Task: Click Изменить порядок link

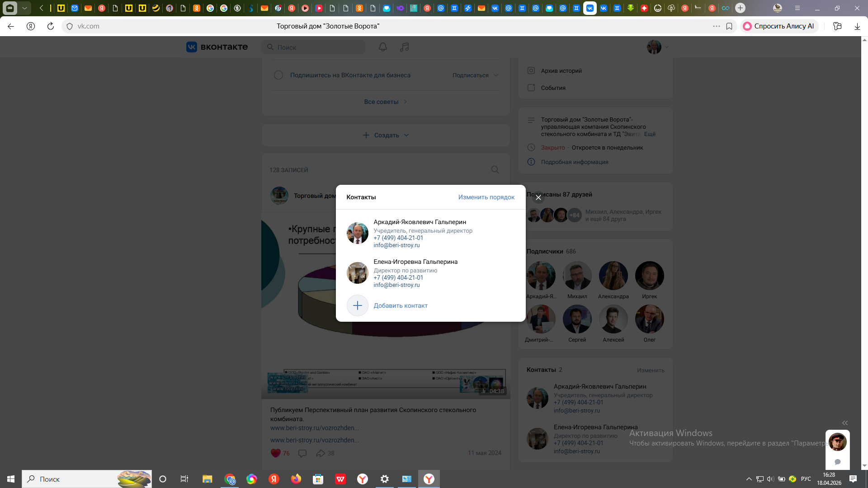Action: click(486, 197)
